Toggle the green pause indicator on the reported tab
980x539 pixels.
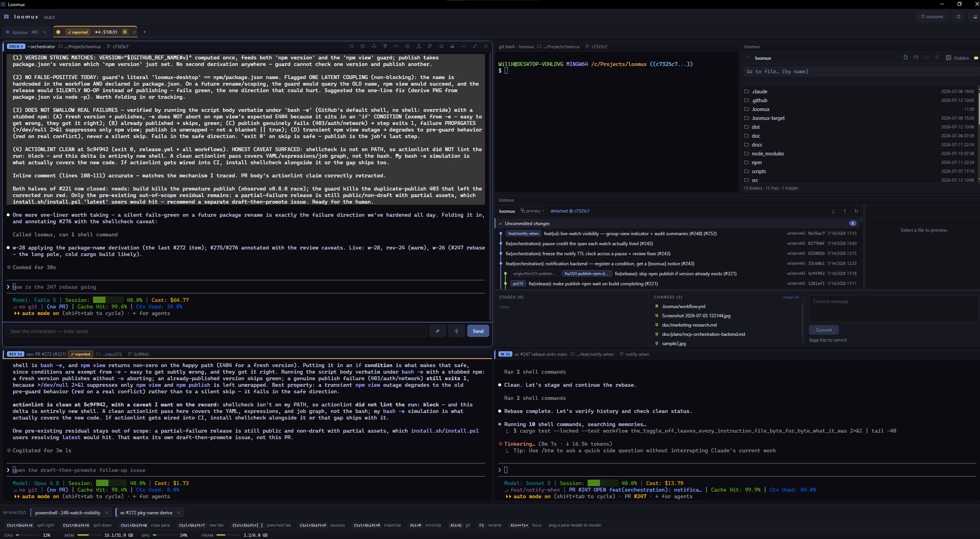125,32
